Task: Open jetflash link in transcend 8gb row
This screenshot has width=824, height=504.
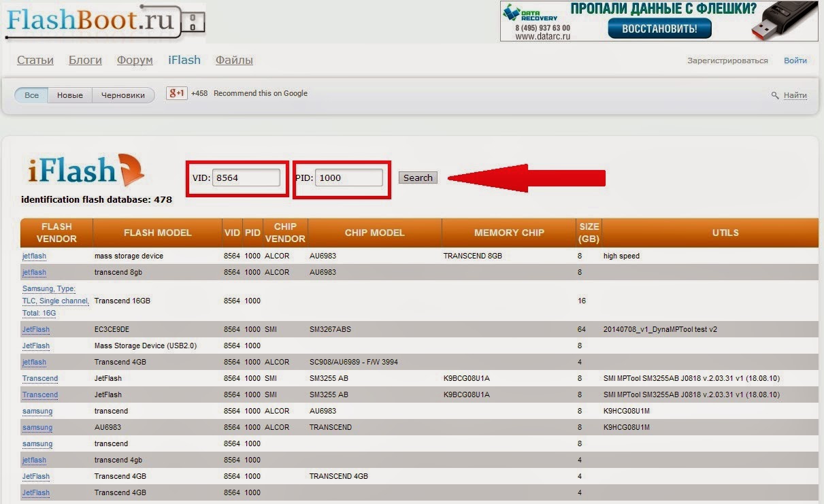Action: [x=34, y=272]
